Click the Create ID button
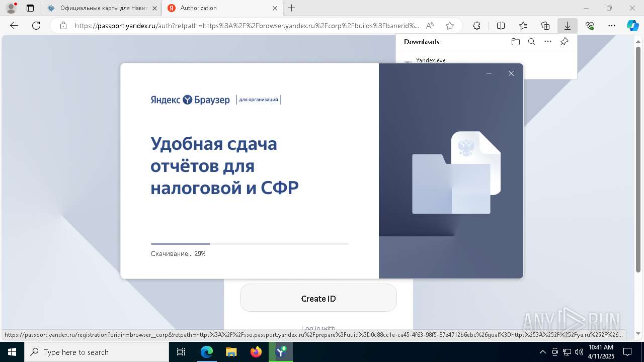Screen dimensions: 644x362 pos(318,298)
